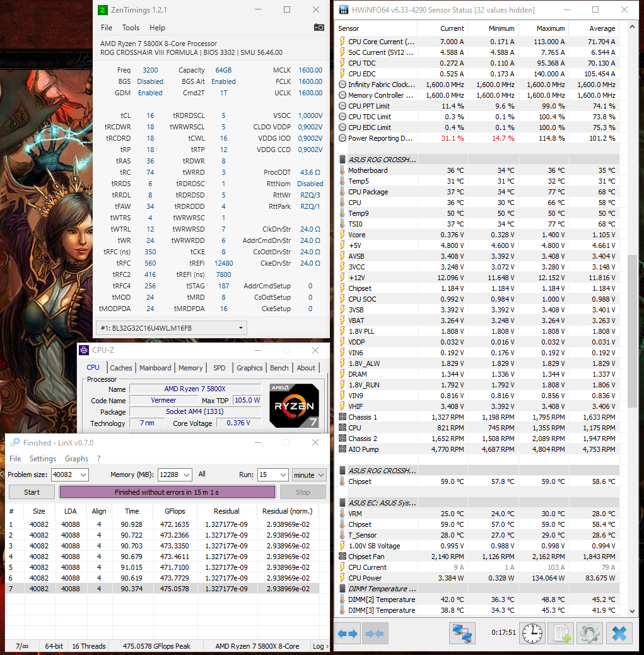The image size is (644, 655).
Task: Click HWiNFO shrink columns arrows icon
Action: click(375, 634)
